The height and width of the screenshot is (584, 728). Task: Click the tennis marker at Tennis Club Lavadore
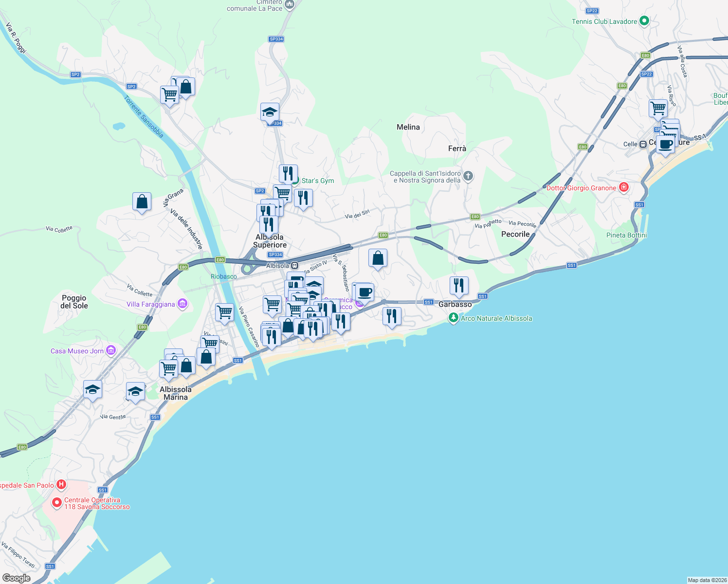pos(644,21)
